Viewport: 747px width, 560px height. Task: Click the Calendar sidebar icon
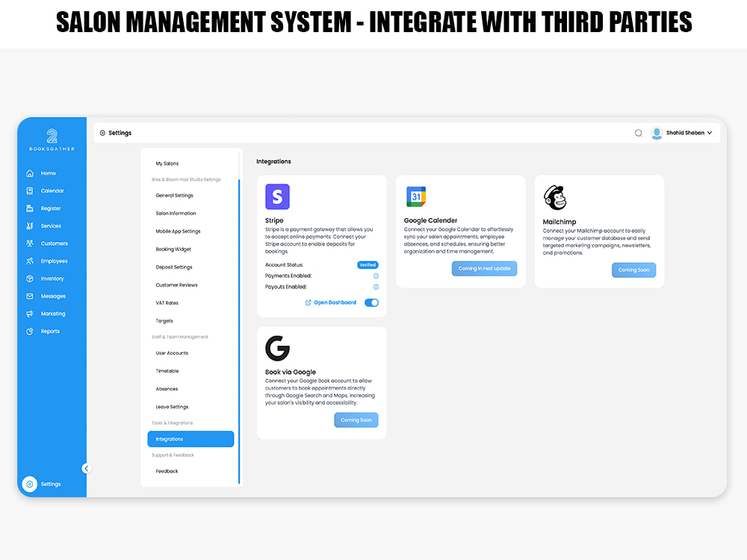30,191
